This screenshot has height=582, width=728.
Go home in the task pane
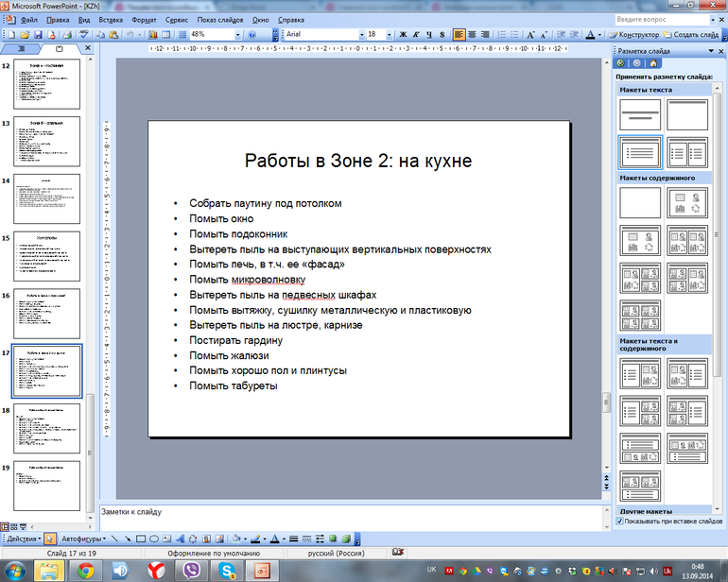click(x=651, y=62)
